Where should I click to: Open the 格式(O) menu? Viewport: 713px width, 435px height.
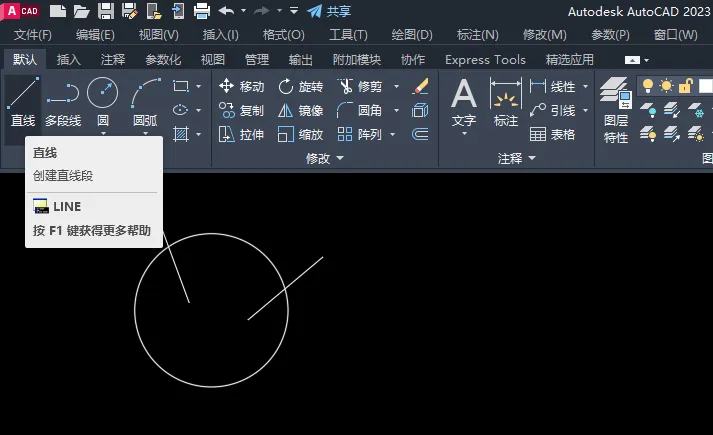point(284,35)
